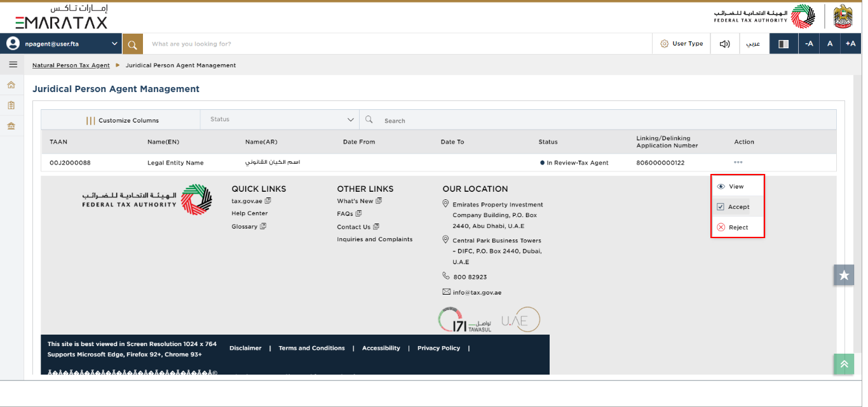Open Inquiries and Complaints link
The height and width of the screenshot is (407, 868).
tap(375, 239)
